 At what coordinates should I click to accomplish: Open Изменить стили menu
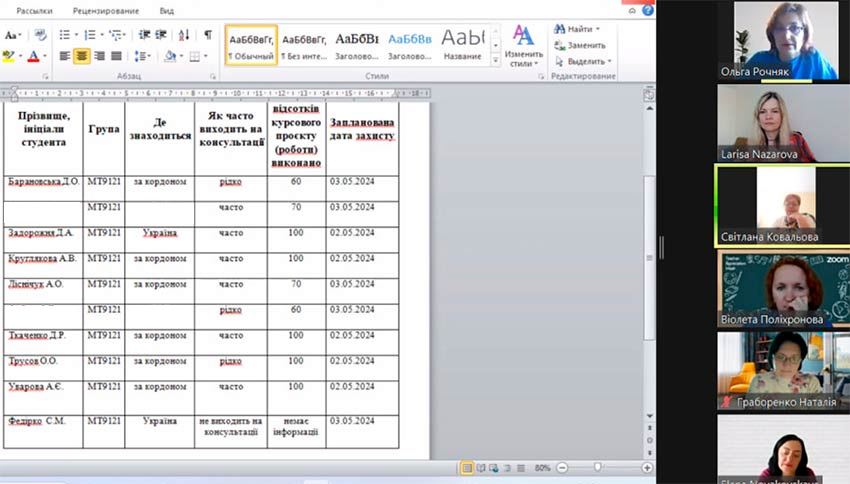pyautogui.click(x=523, y=46)
